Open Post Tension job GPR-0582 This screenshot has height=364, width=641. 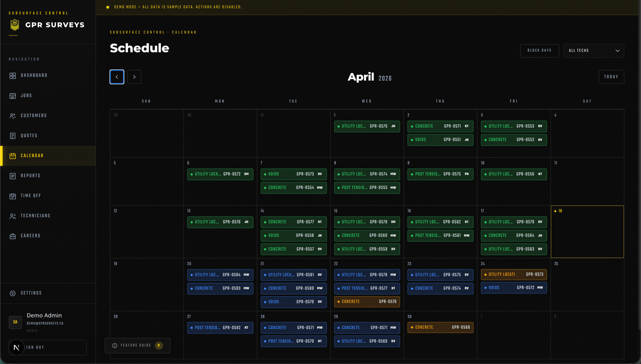tap(220, 328)
